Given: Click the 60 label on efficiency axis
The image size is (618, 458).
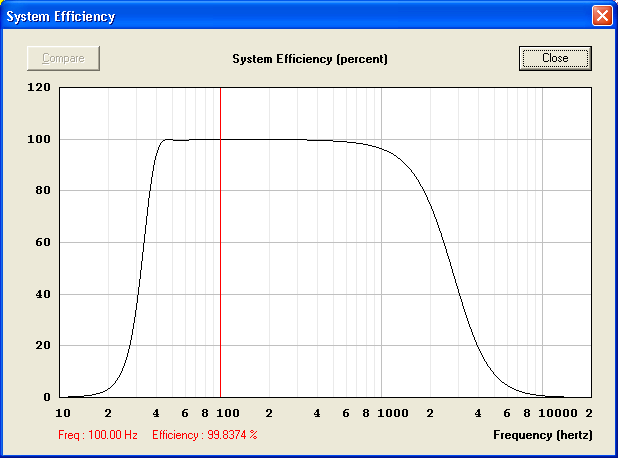Looking at the screenshot, I should [x=43, y=242].
